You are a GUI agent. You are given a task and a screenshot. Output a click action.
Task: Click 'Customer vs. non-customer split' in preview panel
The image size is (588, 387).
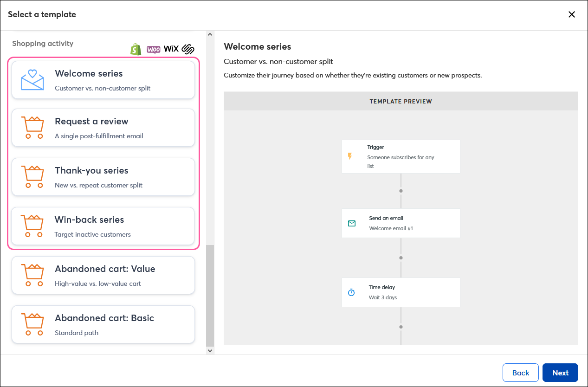click(x=278, y=61)
